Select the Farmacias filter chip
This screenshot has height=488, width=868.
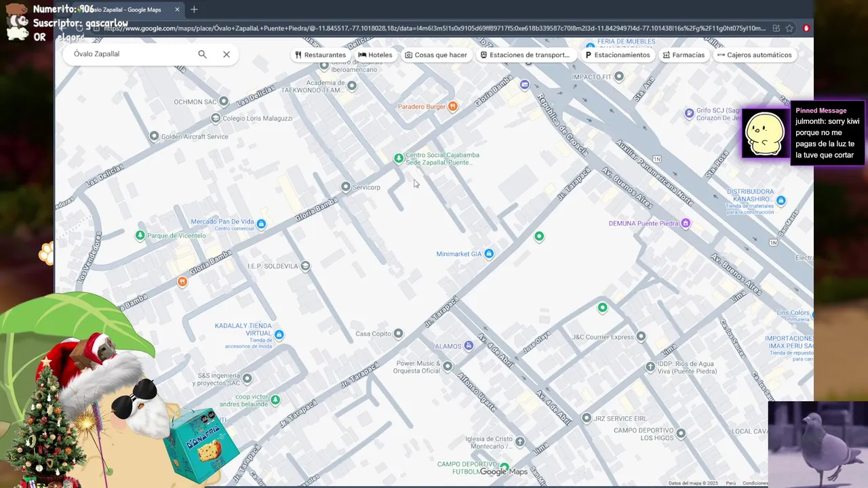click(x=684, y=55)
